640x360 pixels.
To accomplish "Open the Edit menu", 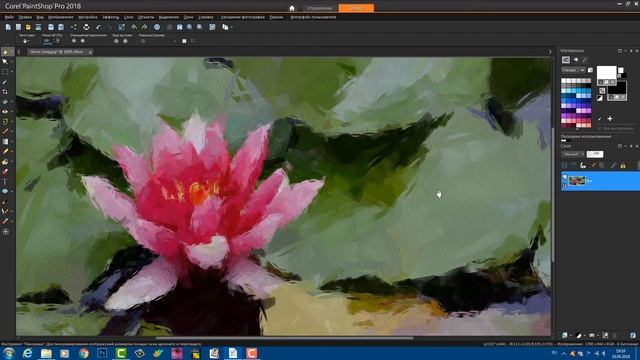I will [25, 17].
